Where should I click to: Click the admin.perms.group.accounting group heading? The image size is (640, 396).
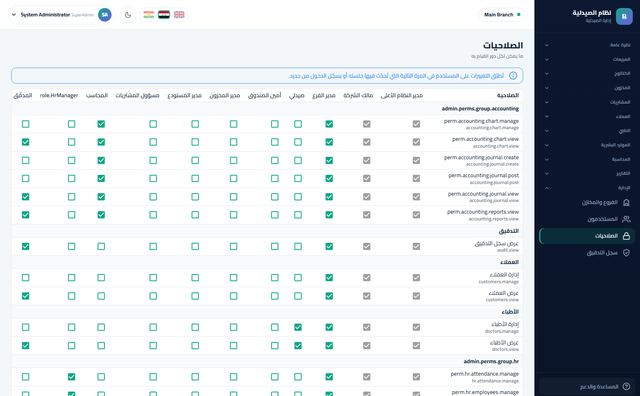tap(480, 109)
